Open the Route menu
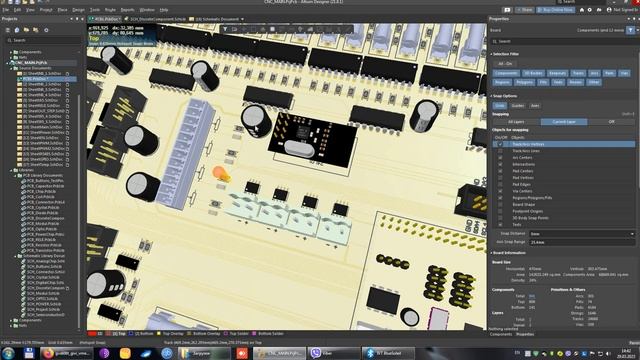The height and width of the screenshot is (360, 640). [x=110, y=10]
